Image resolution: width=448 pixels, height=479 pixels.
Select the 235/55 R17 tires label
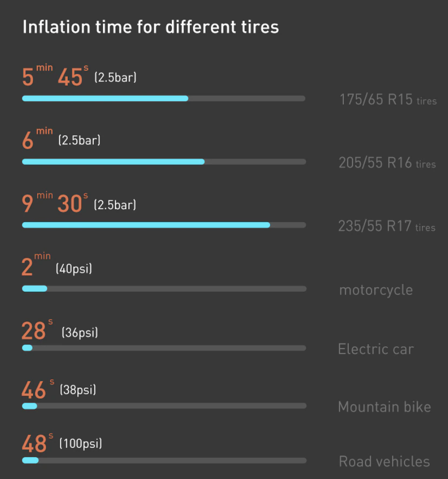point(387,226)
